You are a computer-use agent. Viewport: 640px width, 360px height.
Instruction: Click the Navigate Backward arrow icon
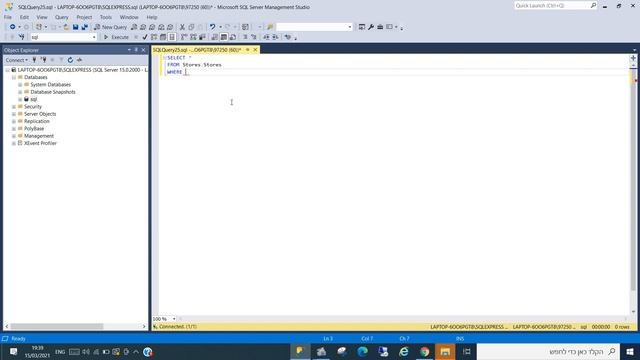(13, 27)
